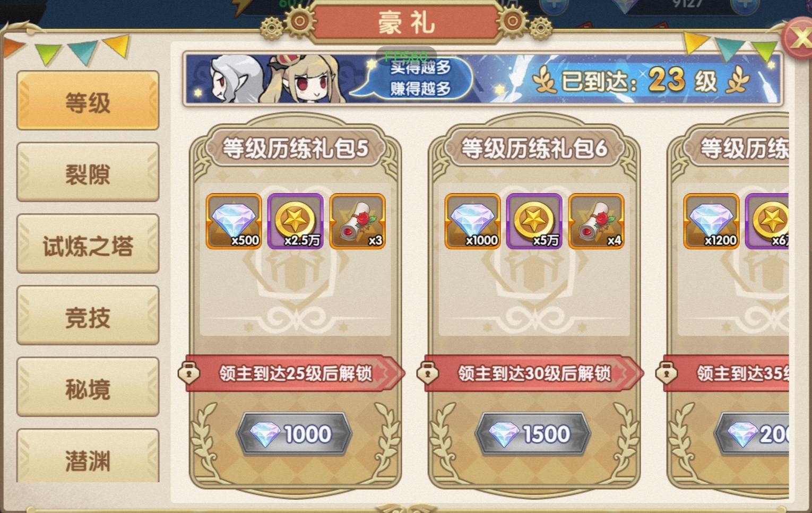Tap the x5万 gold coin reward icon
The width and height of the screenshot is (812, 513).
[534, 221]
